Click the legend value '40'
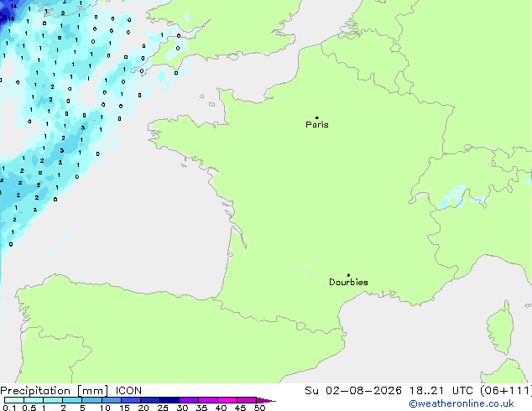Image resolution: width=532 pixels, height=411 pixels. 221,408
